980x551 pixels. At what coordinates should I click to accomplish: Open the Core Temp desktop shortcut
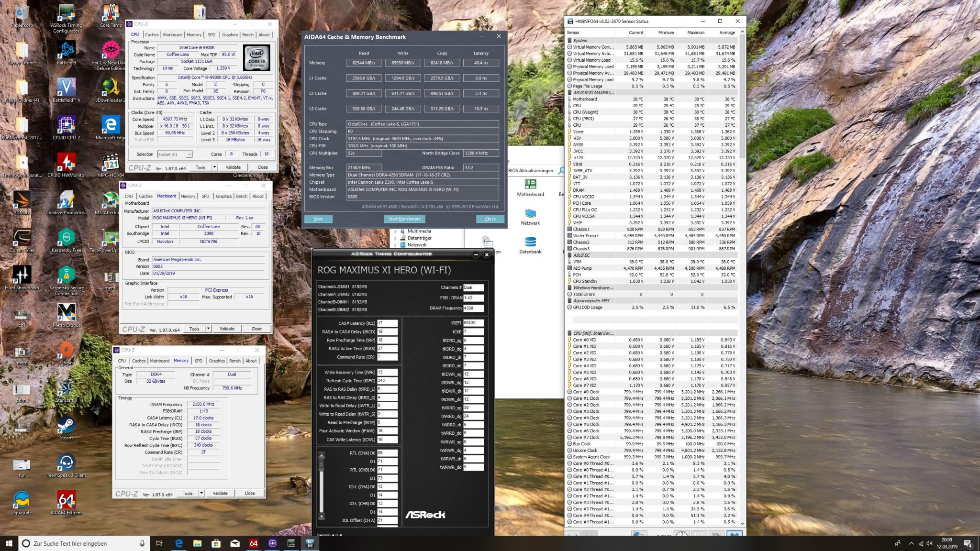[111, 16]
